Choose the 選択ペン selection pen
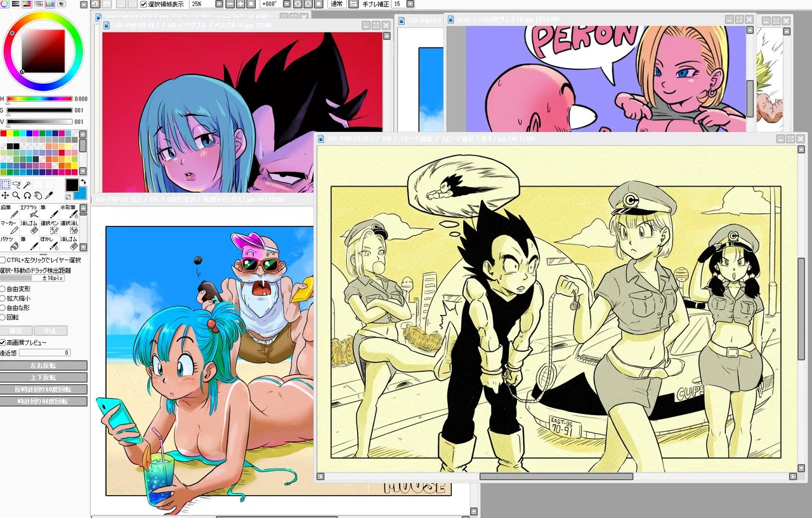The height and width of the screenshot is (518, 812). pyautogui.click(x=49, y=228)
